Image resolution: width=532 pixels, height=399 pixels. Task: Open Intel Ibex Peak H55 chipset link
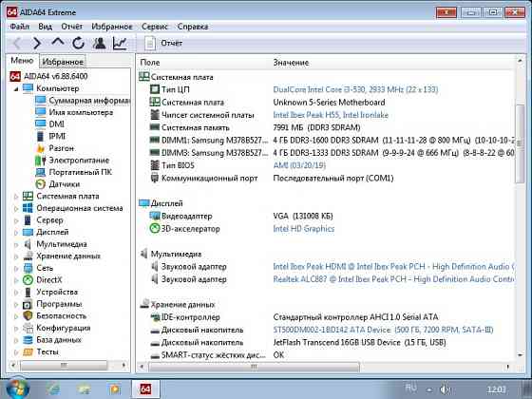click(331, 115)
